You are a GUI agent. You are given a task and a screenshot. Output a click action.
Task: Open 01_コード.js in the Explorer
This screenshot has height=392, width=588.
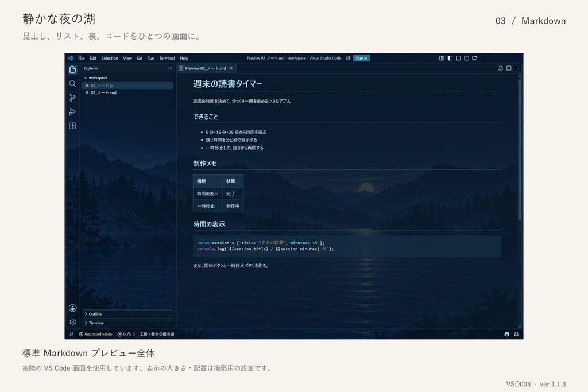click(127, 86)
